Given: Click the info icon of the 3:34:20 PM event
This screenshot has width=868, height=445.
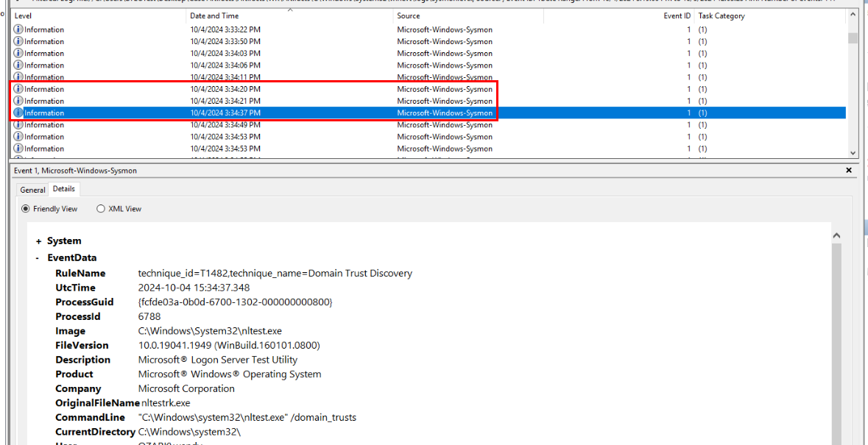Looking at the screenshot, I should (18, 89).
